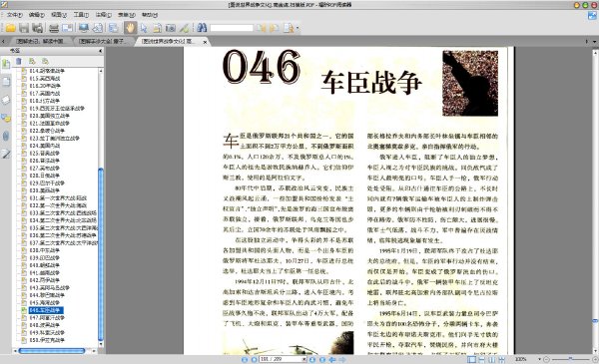Activate the Hand tool
Screen dimensions: 599x364
coord(130,28)
